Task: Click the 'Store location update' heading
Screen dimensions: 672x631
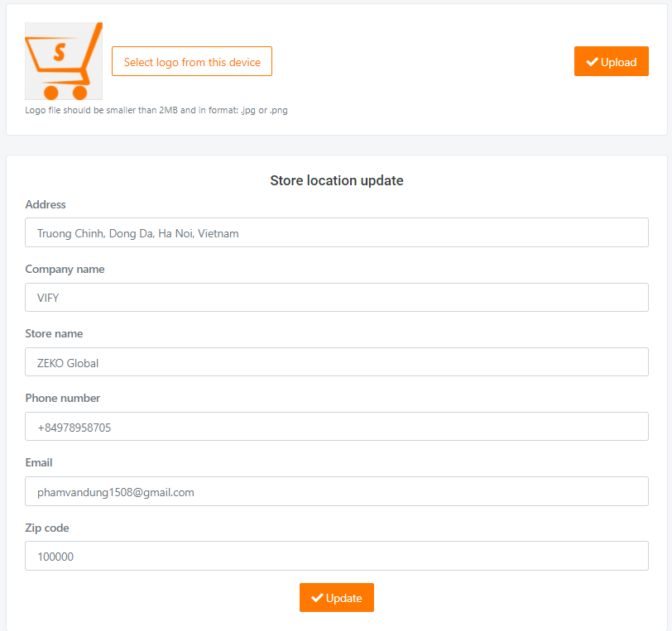Action: tap(336, 180)
